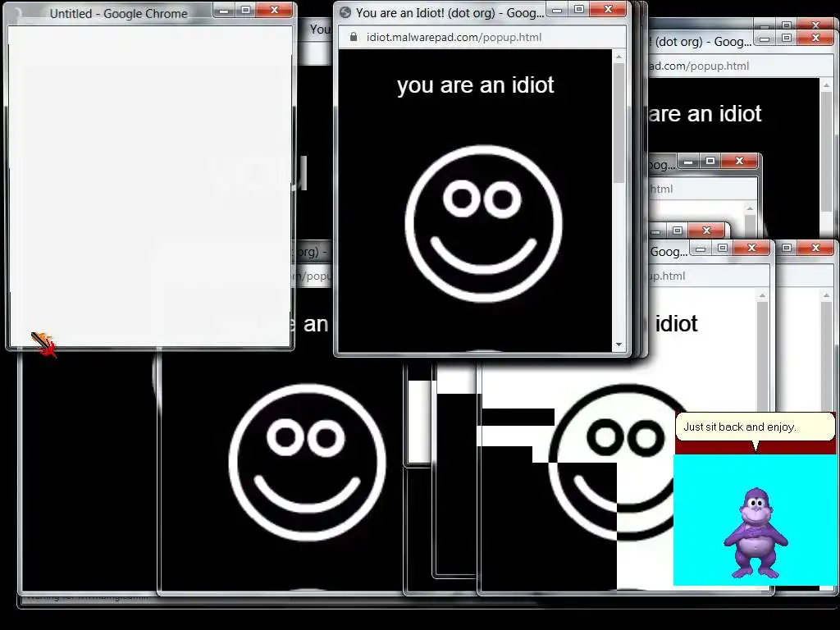
Task: Close the back window showing 'ad.com/popup.html'
Action: click(816, 38)
